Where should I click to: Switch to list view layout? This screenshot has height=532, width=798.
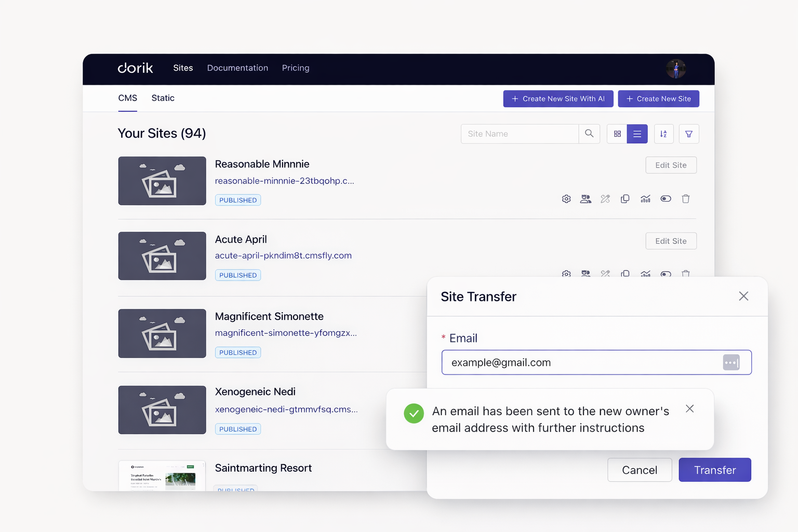637,134
